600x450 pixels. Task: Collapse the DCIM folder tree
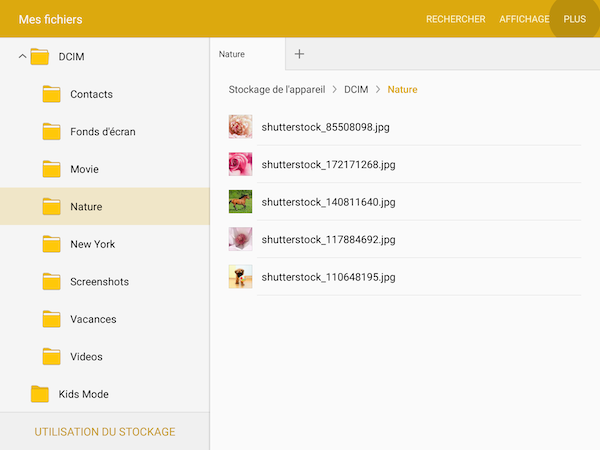coord(23,57)
